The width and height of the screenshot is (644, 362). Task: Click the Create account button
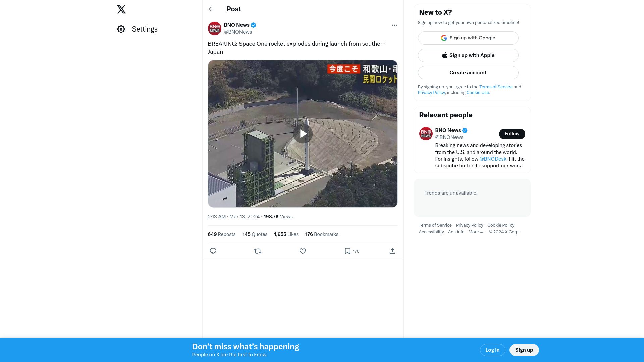tap(468, 73)
